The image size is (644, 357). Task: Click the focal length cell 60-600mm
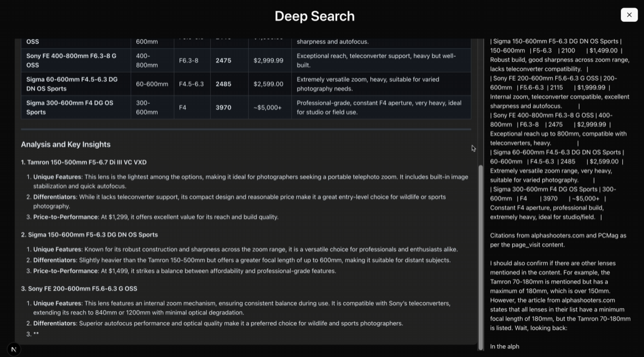tap(152, 84)
